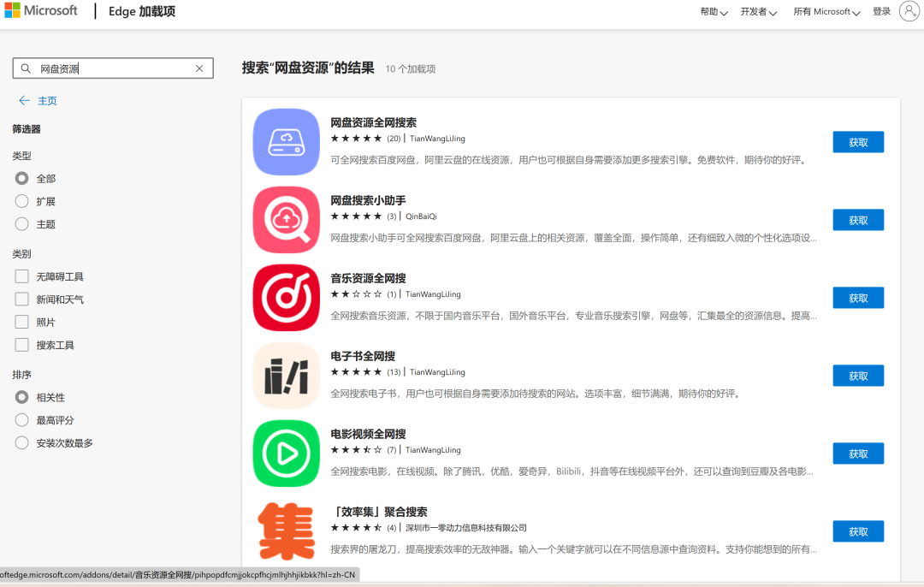
Task: Expand the 帮助 dropdown menu
Action: click(x=714, y=12)
